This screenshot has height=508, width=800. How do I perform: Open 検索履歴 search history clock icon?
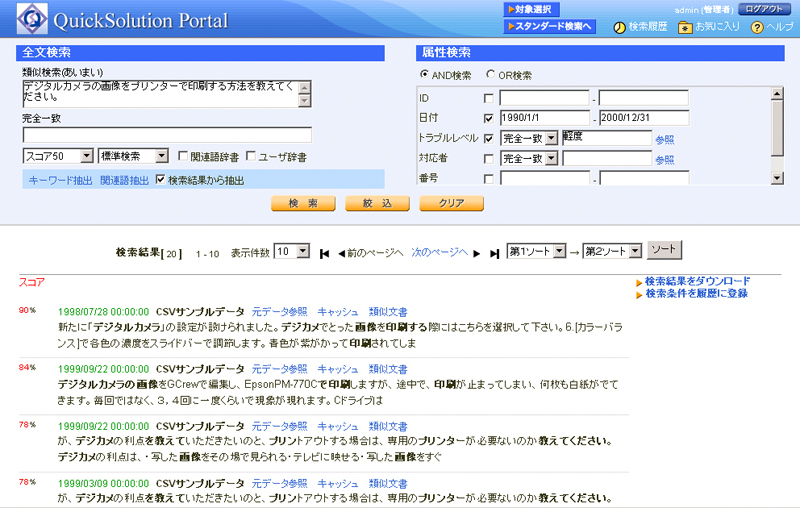[619, 27]
